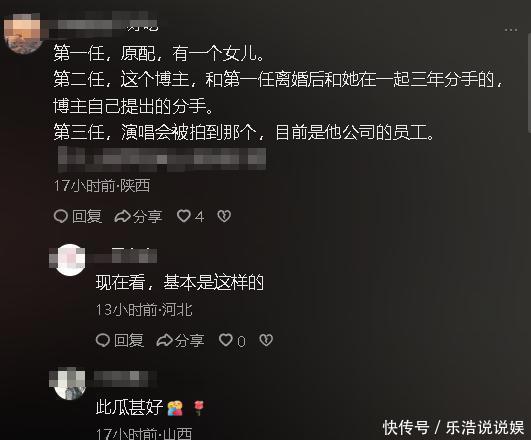Screen dimensions: 531x440
Task: Click 分享 text on the 陕西 comment
Action: [x=148, y=216]
